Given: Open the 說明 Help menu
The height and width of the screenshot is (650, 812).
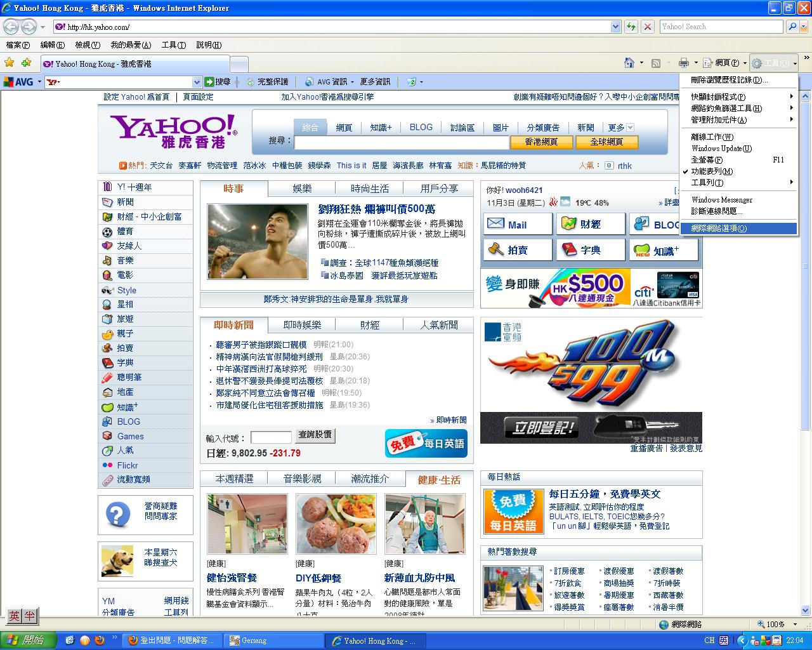Looking at the screenshot, I should click(x=209, y=45).
